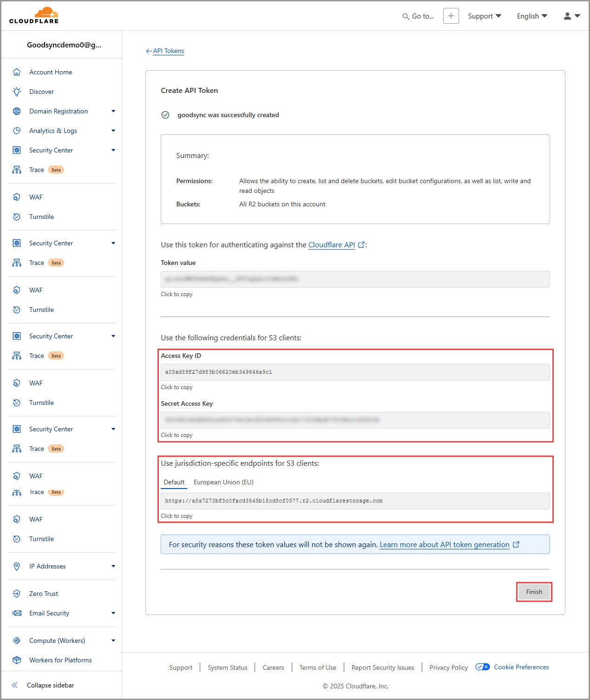Screen dimensions: 590x700
Task: Open Terms of Use footer link
Action: 318,667
